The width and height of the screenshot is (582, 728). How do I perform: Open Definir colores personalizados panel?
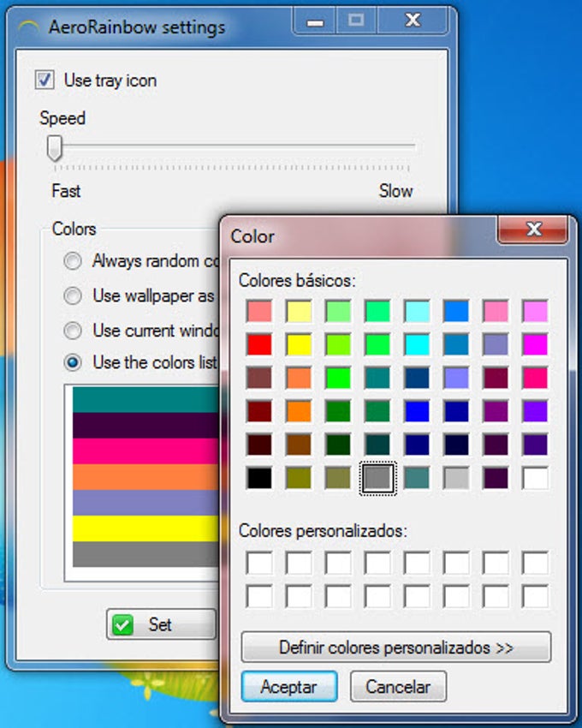tap(396, 647)
